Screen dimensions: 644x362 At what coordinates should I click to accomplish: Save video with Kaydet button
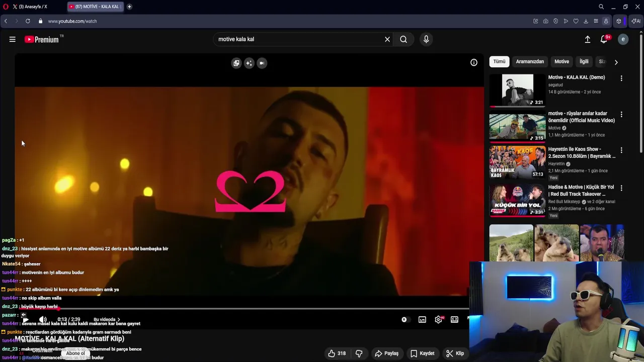(422, 353)
